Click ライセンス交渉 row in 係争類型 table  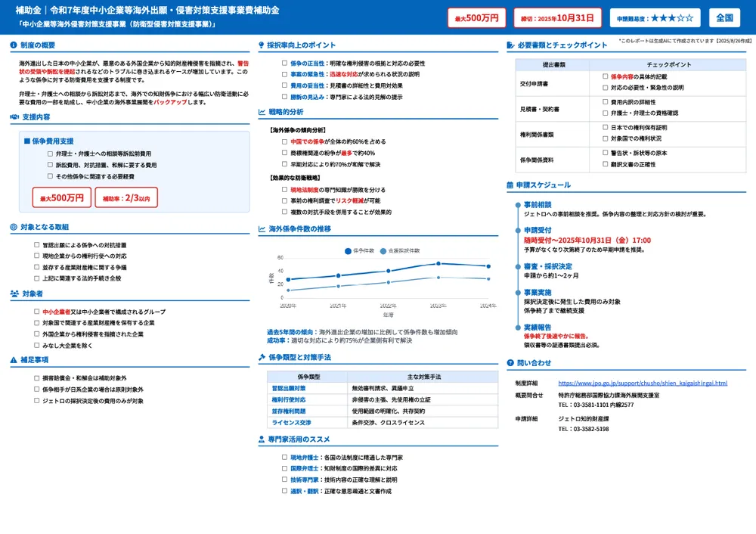click(x=383, y=422)
